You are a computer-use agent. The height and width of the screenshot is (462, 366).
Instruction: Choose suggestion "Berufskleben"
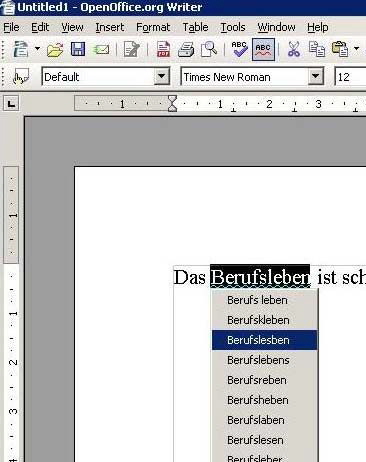pyautogui.click(x=265, y=320)
